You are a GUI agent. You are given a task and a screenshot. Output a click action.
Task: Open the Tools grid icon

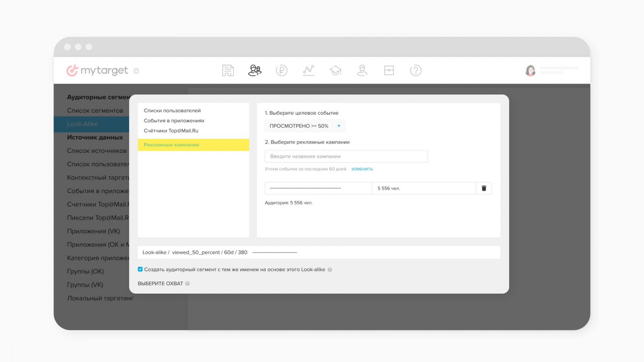(389, 70)
